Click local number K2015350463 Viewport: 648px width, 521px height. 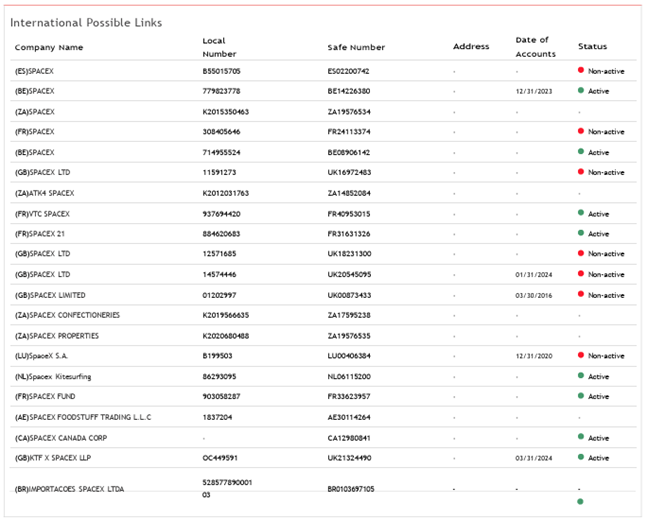click(226, 112)
